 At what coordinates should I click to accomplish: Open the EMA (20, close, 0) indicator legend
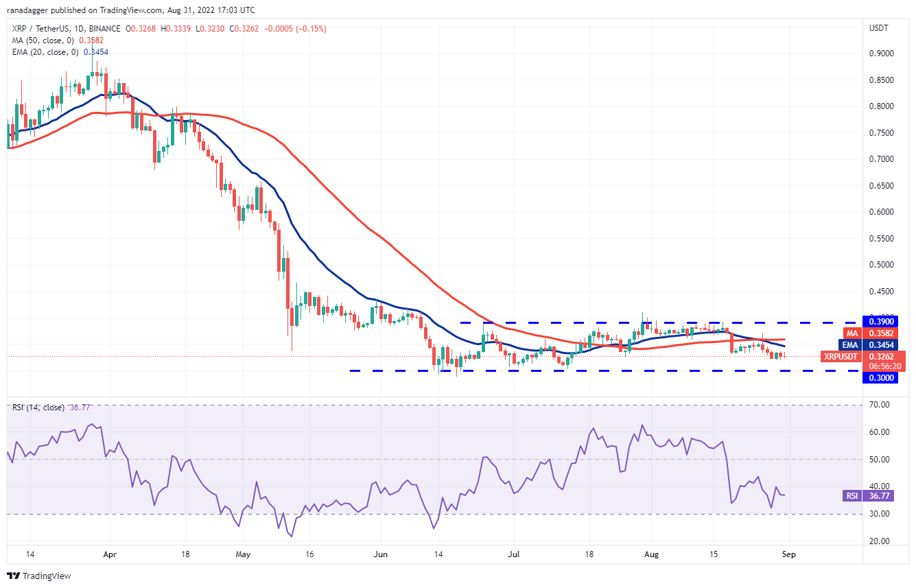coord(47,52)
